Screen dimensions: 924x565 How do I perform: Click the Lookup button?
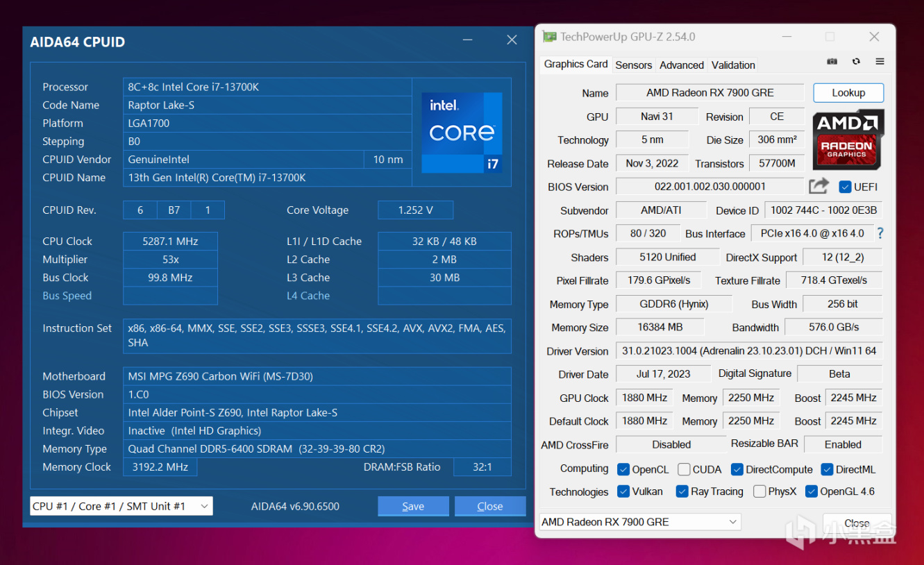(x=848, y=93)
